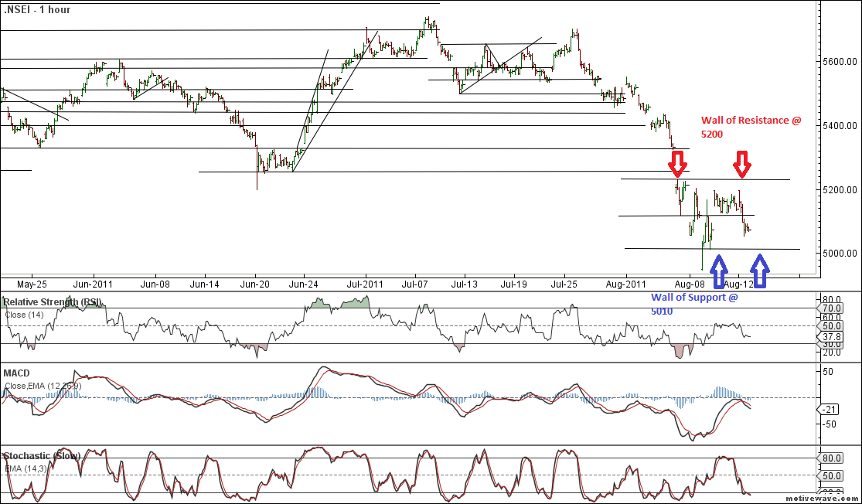Click the RSI overbought 70.0 level marker

coord(831,308)
